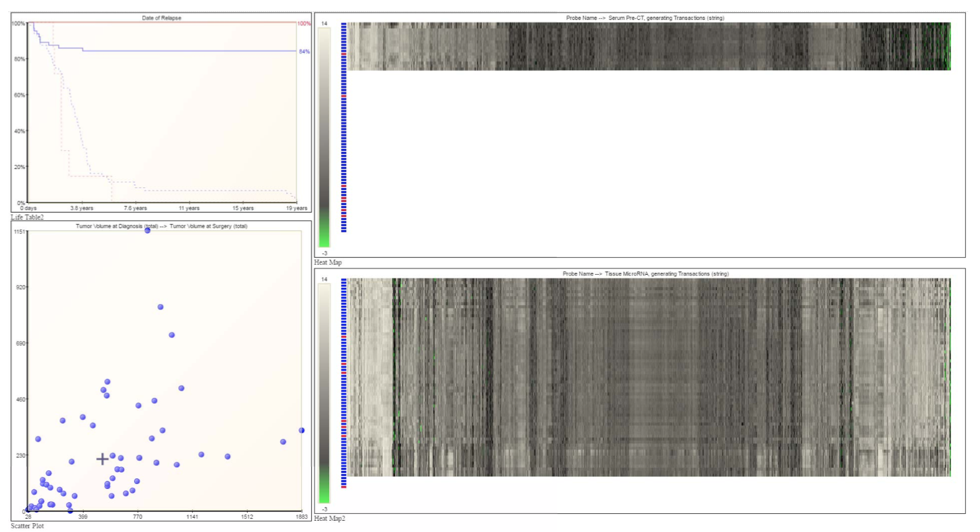Click the Scatter Plot panel label
The width and height of the screenshot is (980, 532).
tap(27, 526)
